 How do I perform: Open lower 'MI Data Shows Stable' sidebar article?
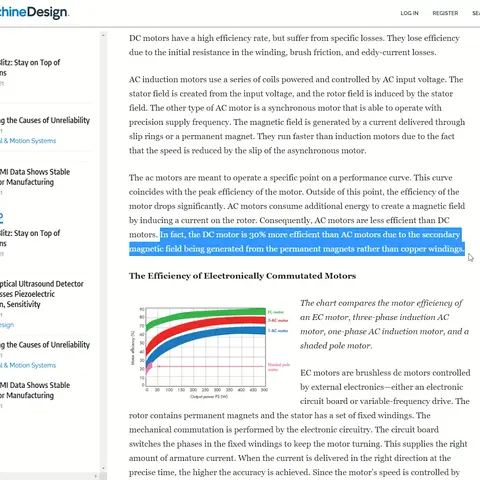[35, 390]
